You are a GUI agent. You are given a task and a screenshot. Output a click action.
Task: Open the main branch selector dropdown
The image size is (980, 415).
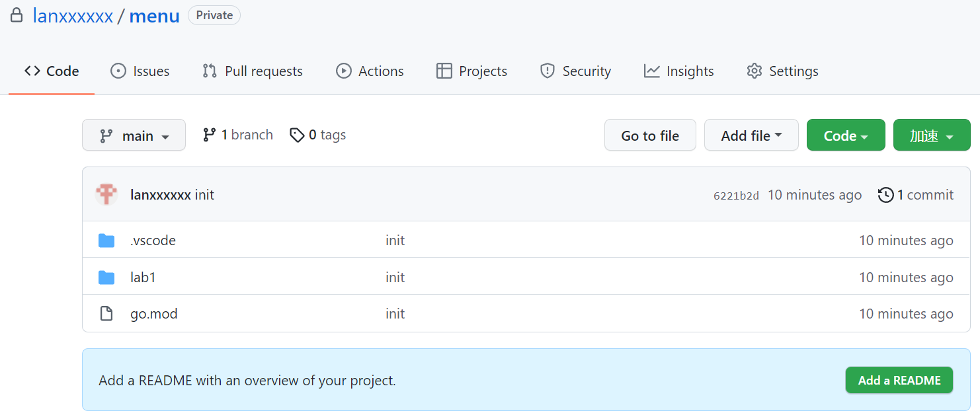point(134,135)
